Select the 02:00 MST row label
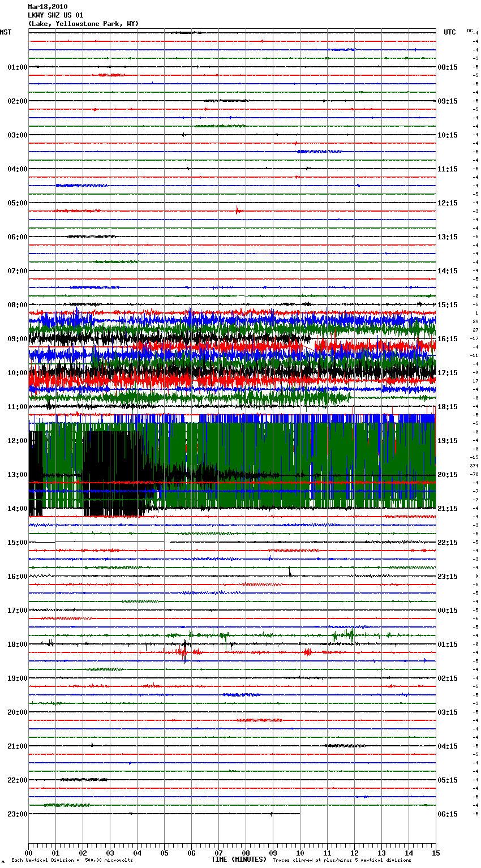 18,101
